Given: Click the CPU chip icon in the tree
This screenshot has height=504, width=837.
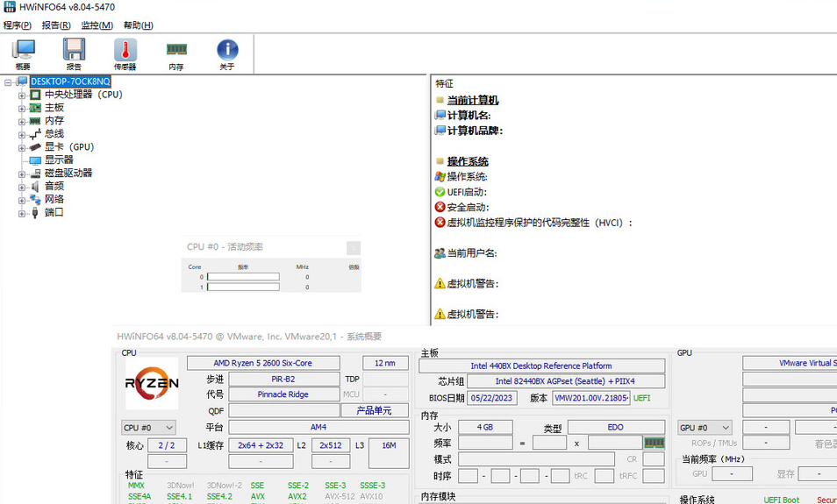Looking at the screenshot, I should 35,95.
